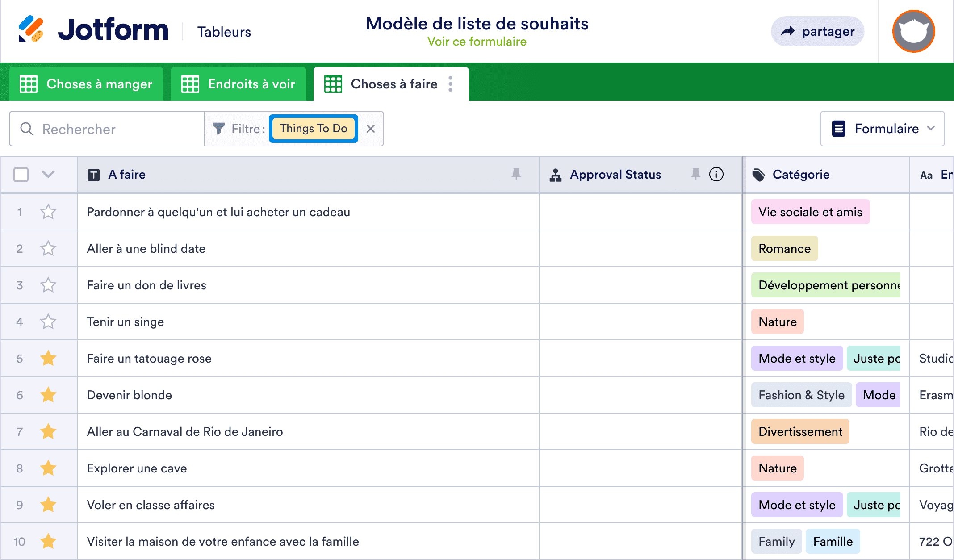Star row 1 Pardonner à quelqu'un
The width and height of the screenshot is (954, 560).
[48, 212]
